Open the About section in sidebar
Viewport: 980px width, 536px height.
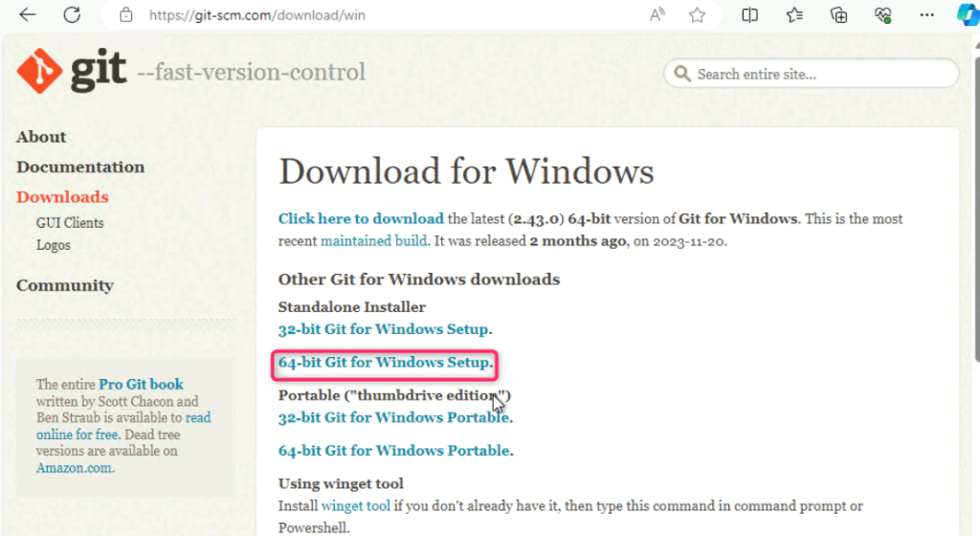click(41, 137)
